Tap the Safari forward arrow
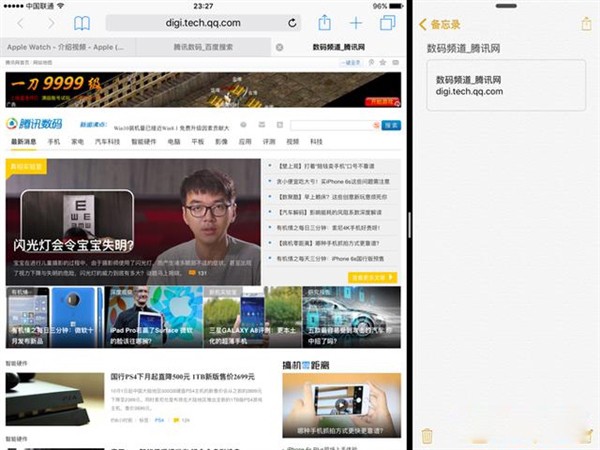Viewport: 600px width, 450px height. [51, 23]
